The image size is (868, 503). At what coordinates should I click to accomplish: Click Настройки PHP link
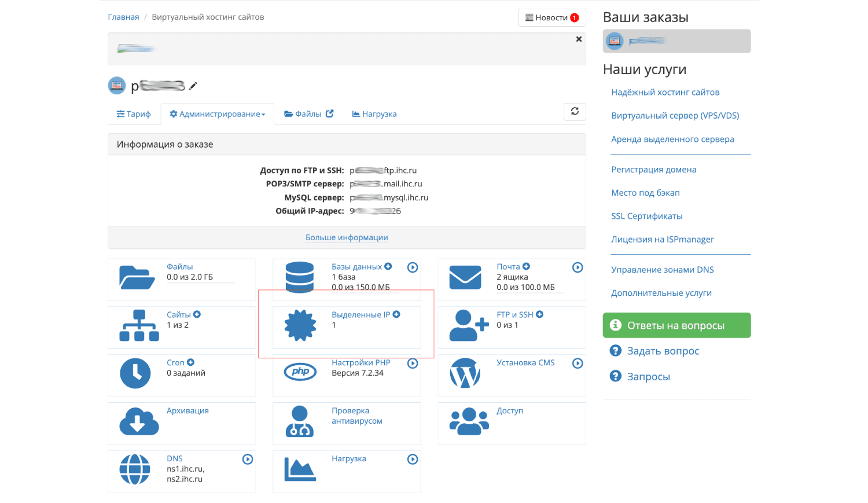361,363
